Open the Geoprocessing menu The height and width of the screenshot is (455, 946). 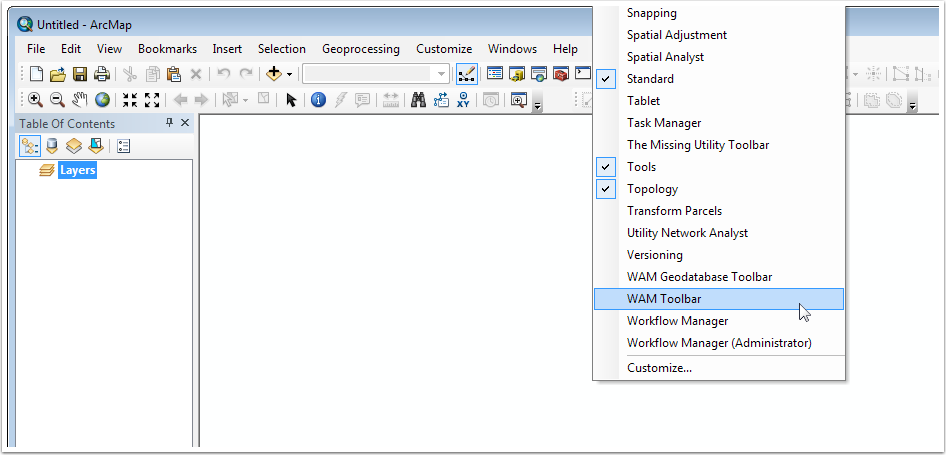click(x=361, y=49)
